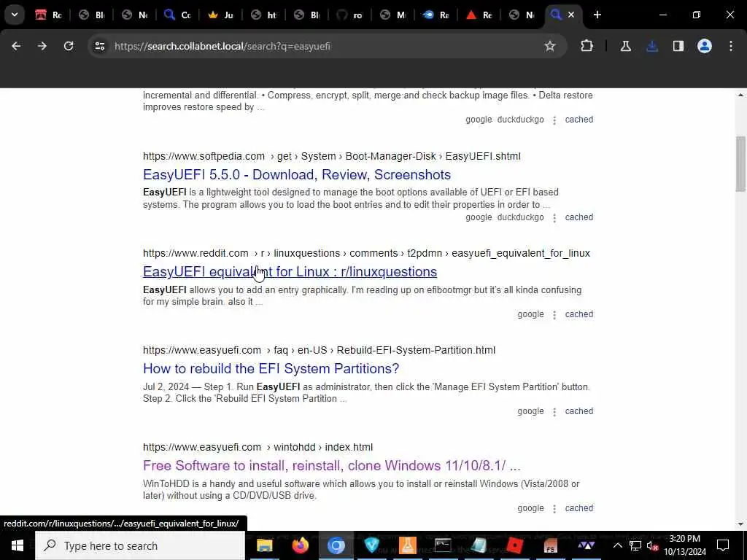Expand three-dot options for top backup result
This screenshot has width=747, height=560.
[x=554, y=120]
